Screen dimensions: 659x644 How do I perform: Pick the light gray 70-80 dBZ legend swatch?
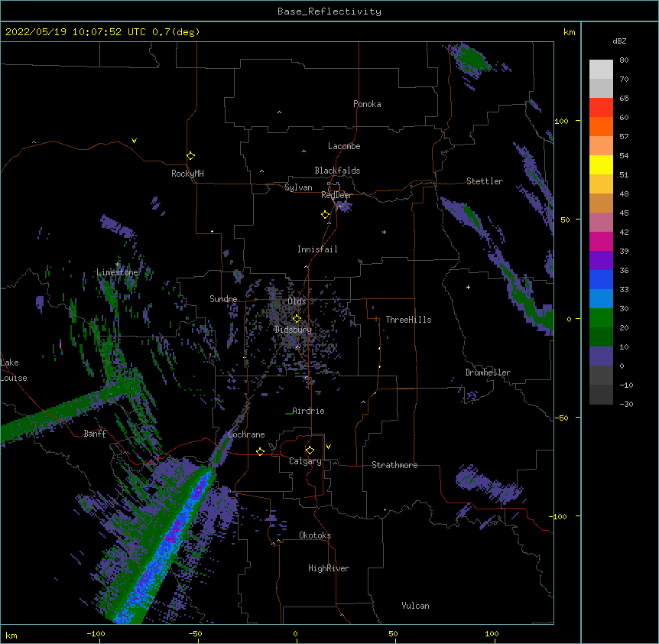(x=601, y=70)
